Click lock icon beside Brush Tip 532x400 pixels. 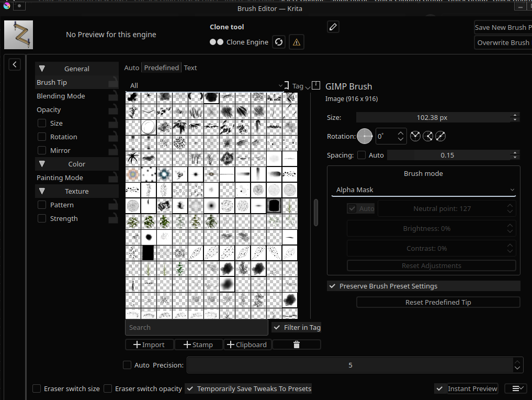114,82
